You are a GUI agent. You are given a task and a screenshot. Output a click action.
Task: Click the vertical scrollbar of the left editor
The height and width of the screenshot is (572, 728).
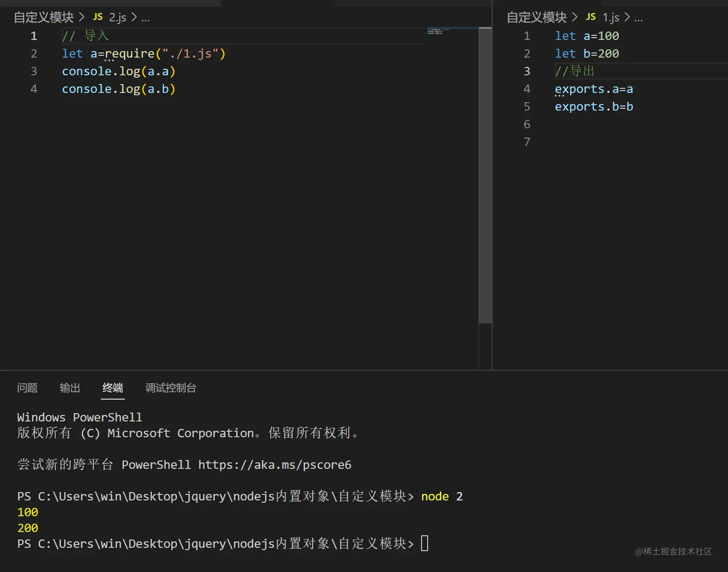tap(484, 145)
